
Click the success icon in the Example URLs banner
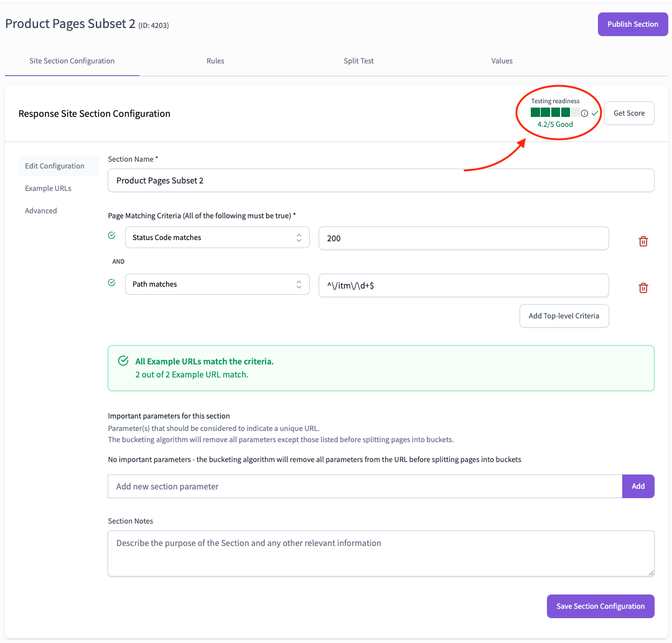(123, 361)
